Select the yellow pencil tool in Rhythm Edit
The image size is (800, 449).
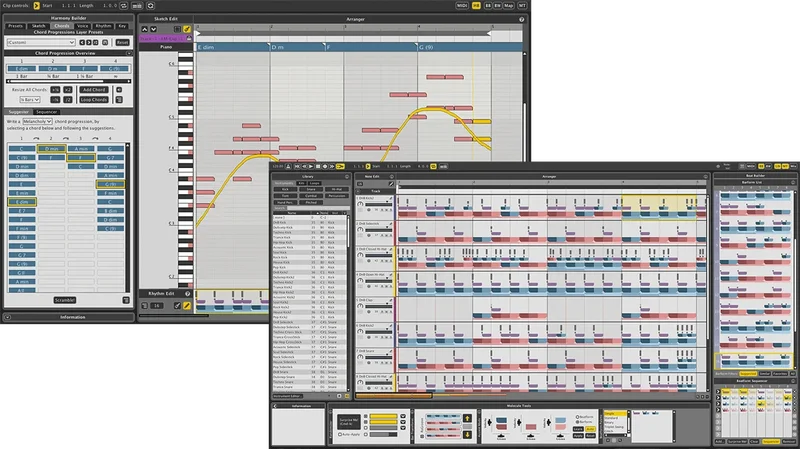coord(187,306)
